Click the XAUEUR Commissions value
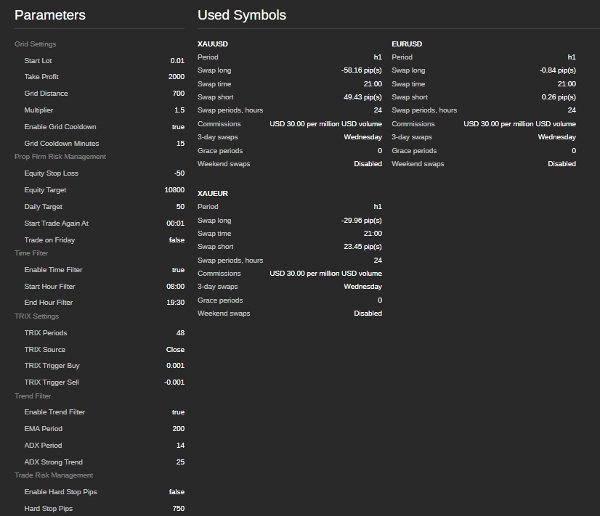This screenshot has width=600, height=516. [x=326, y=274]
